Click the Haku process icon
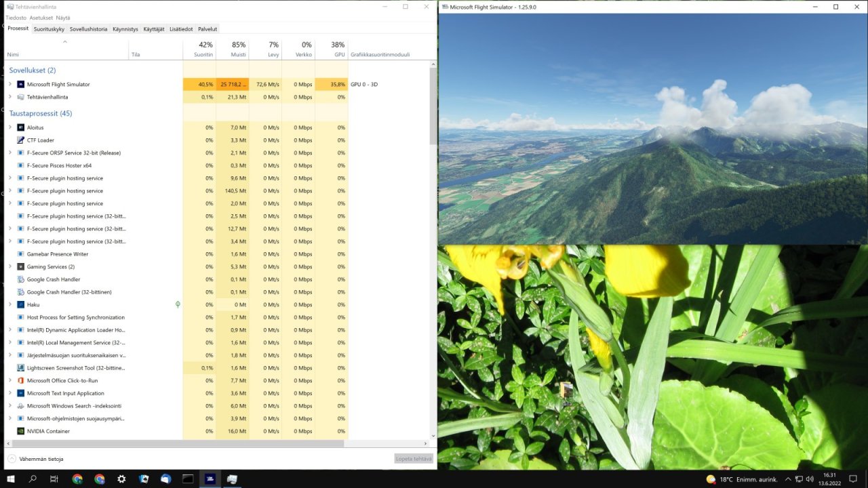The width and height of the screenshot is (868, 488). (21, 304)
